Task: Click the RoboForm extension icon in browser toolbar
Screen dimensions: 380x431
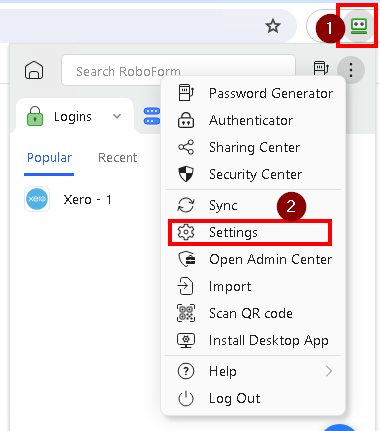Action: tap(359, 26)
